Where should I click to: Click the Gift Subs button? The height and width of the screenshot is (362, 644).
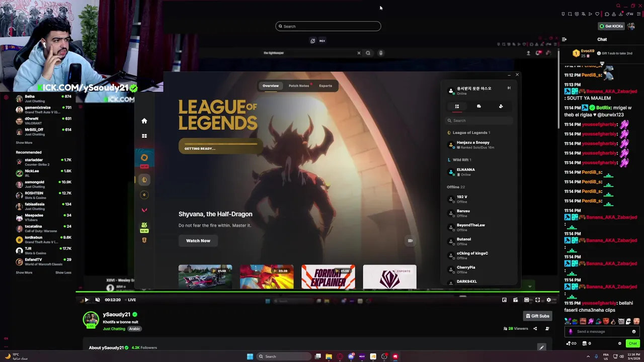tap(537, 316)
